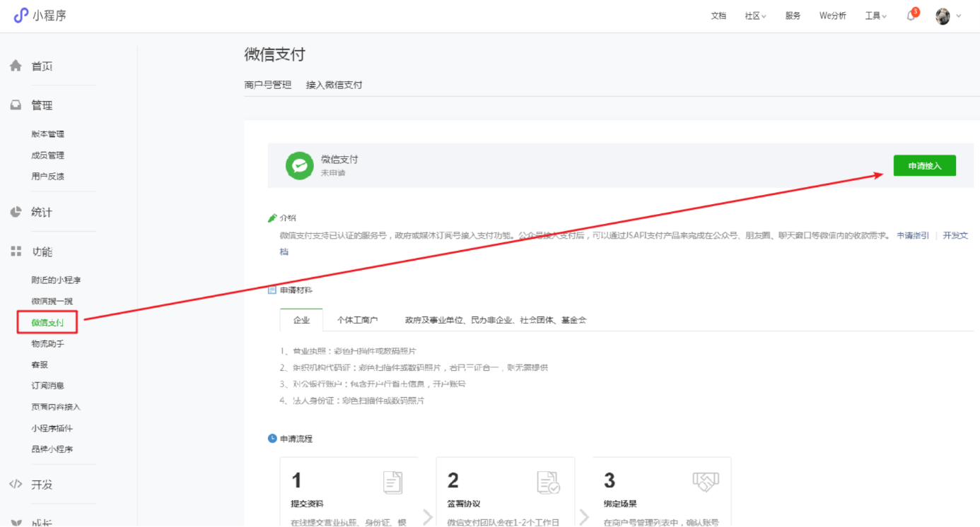Select the 商户号管理 tab
The image size is (980, 527).
pyautogui.click(x=267, y=85)
